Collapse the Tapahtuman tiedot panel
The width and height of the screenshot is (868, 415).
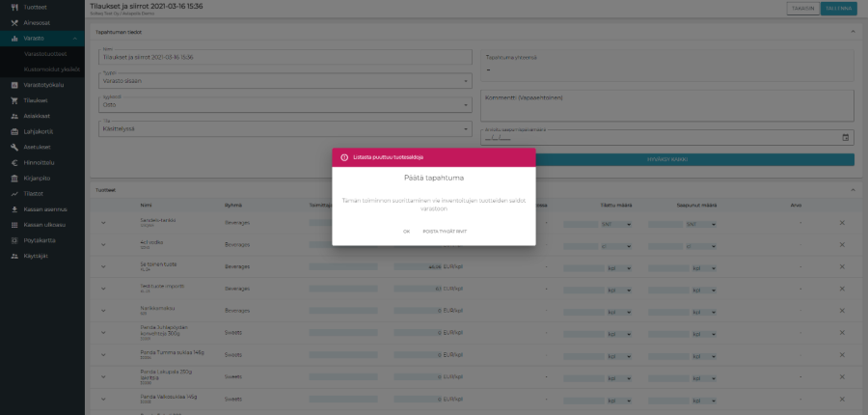coord(853,31)
